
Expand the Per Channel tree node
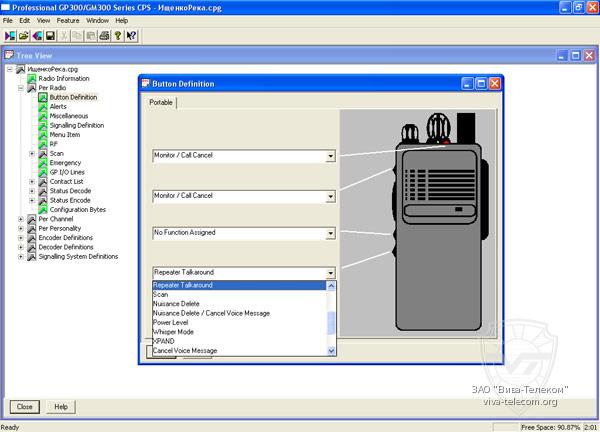[x=22, y=219]
